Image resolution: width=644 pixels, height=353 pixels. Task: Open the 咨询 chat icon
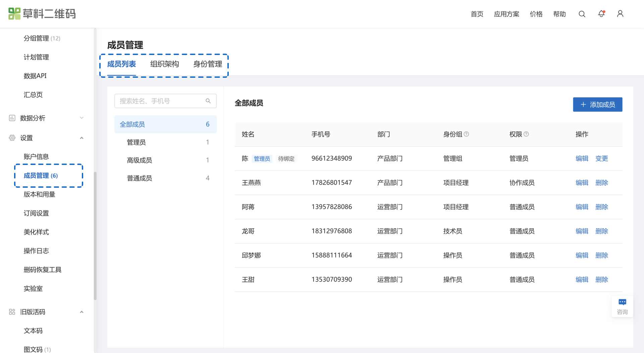[622, 302]
